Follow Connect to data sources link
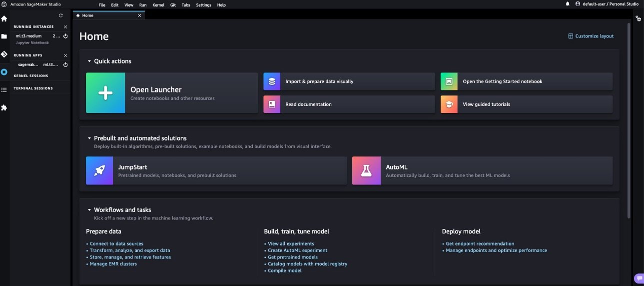Viewport: 644px width, 286px height. tap(116, 244)
